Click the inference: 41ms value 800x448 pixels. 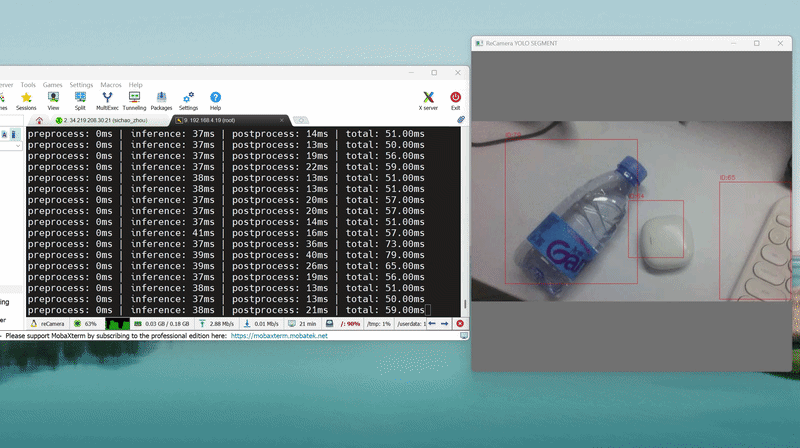(172, 233)
